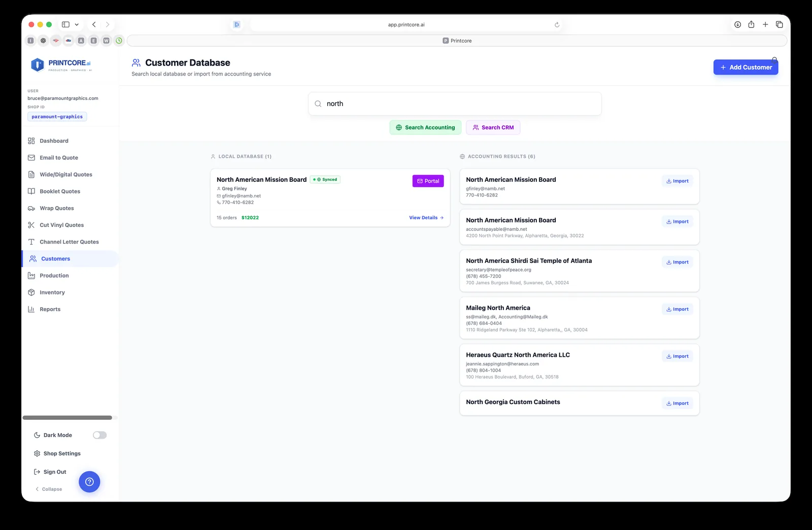The height and width of the screenshot is (530, 812).
Task: Click the Inventory box icon
Action: click(x=31, y=292)
